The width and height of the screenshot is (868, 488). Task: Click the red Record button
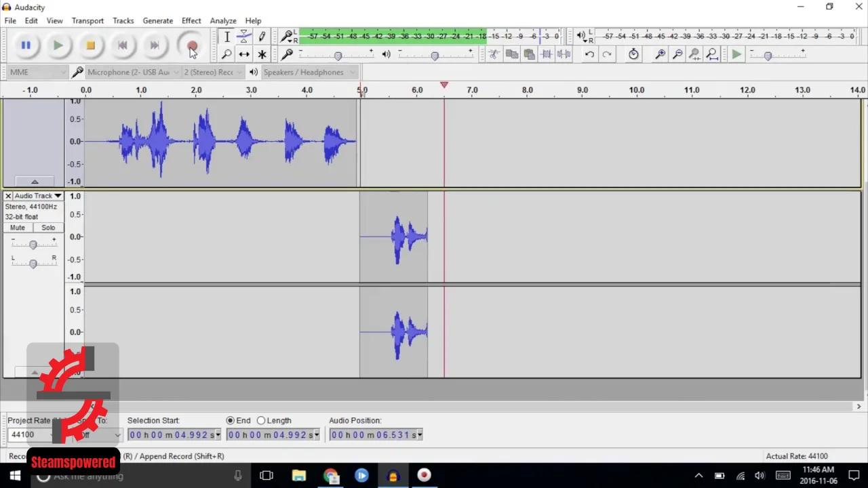coord(193,45)
